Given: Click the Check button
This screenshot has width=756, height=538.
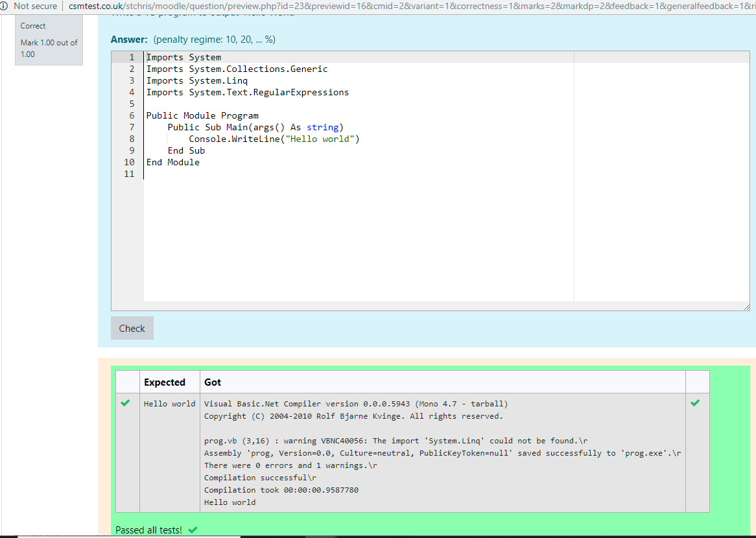Looking at the screenshot, I should coord(132,328).
